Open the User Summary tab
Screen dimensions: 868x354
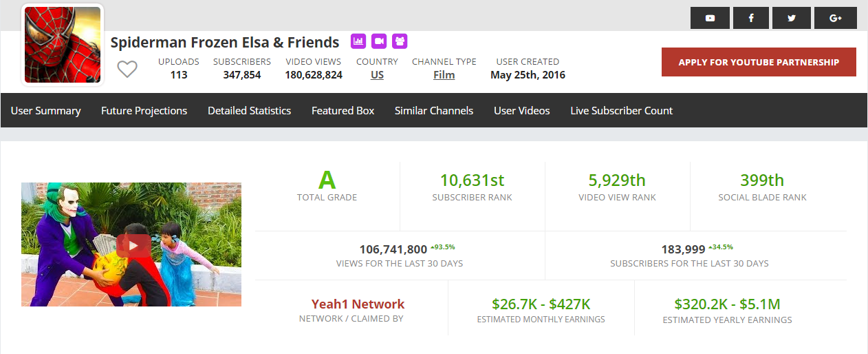point(45,110)
